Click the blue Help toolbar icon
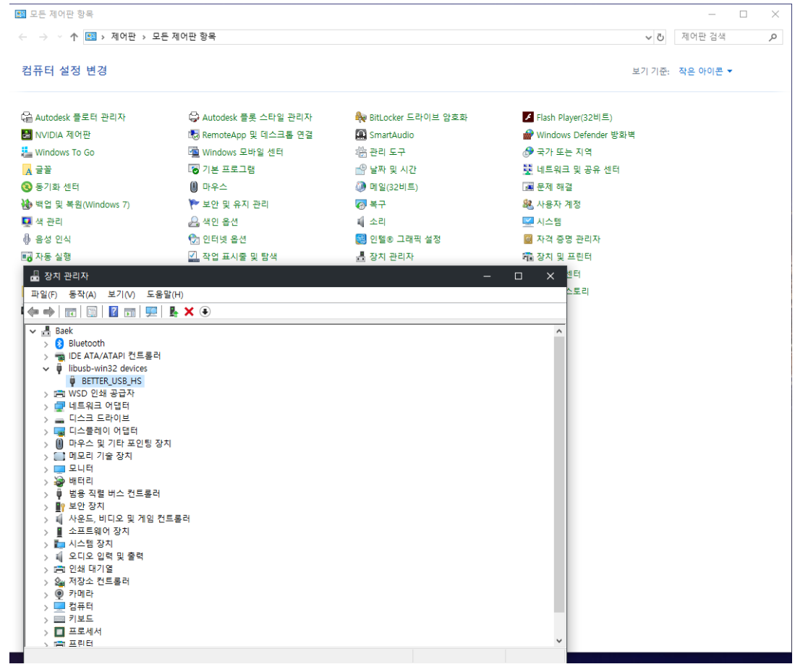This screenshot has width=795, height=672. [114, 312]
